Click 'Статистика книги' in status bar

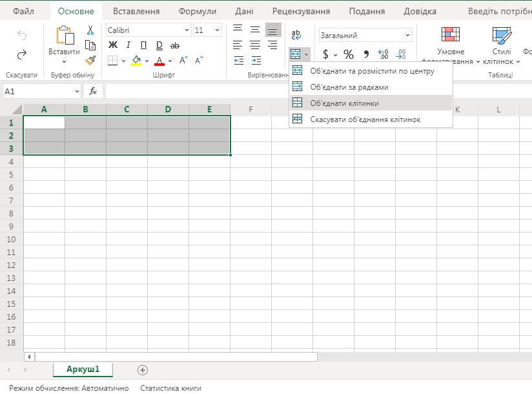coord(170,388)
